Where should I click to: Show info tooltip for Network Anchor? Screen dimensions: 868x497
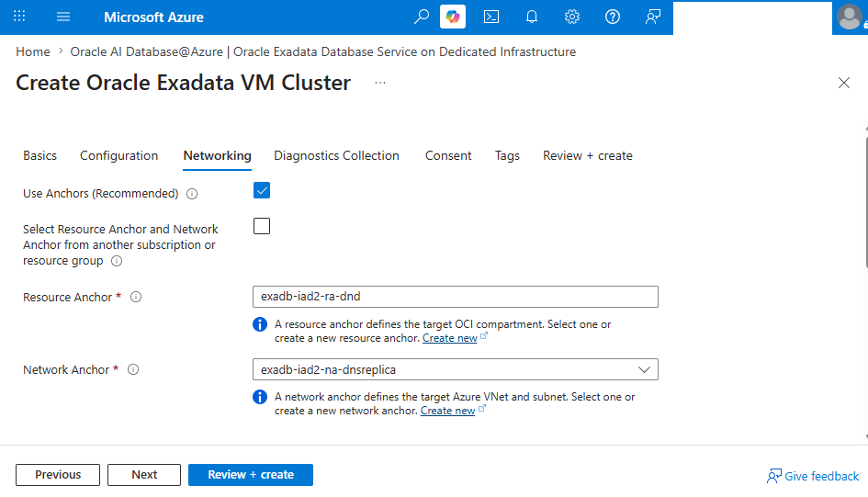click(x=133, y=369)
